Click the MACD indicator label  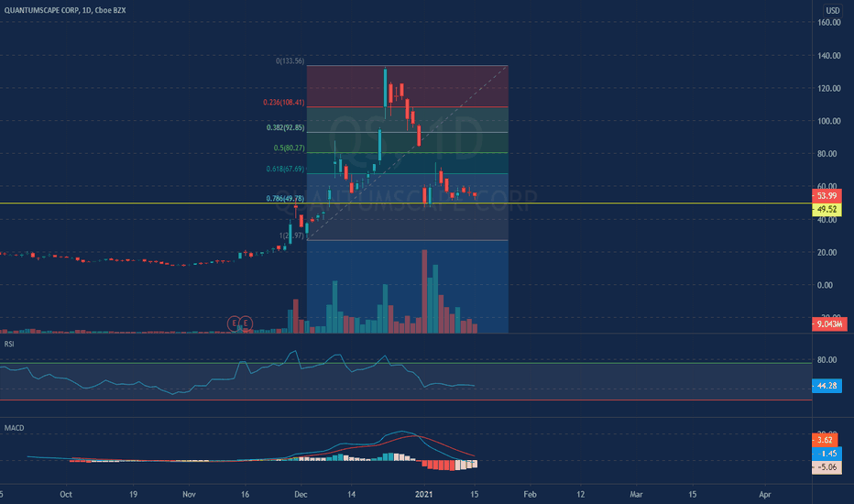pos(14,428)
